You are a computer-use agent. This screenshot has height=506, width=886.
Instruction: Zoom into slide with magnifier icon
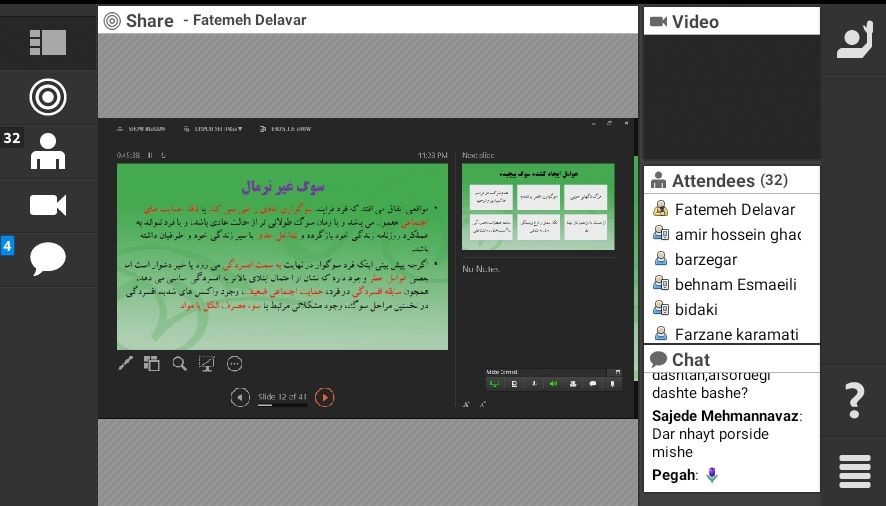click(x=179, y=364)
